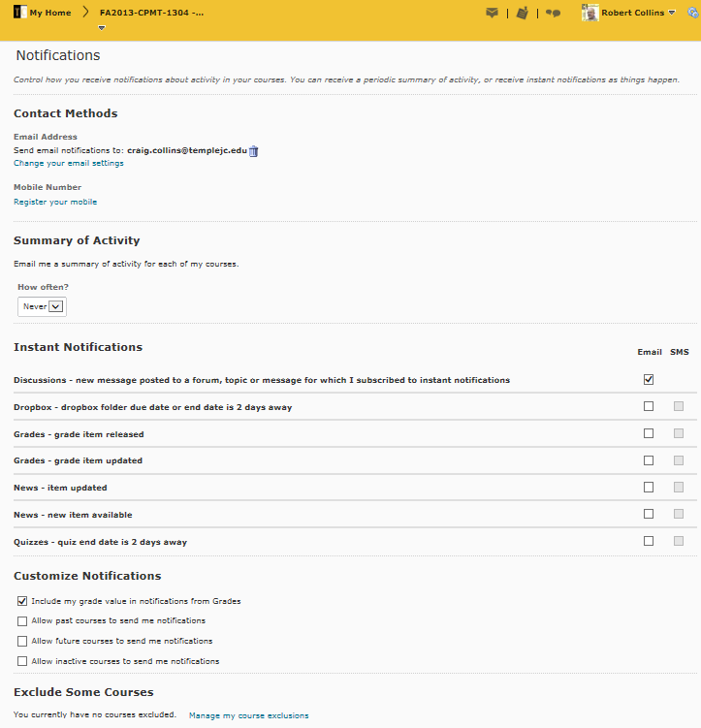The height and width of the screenshot is (728, 701).
Task: Click the Mobile Number label
Action: coord(48,187)
